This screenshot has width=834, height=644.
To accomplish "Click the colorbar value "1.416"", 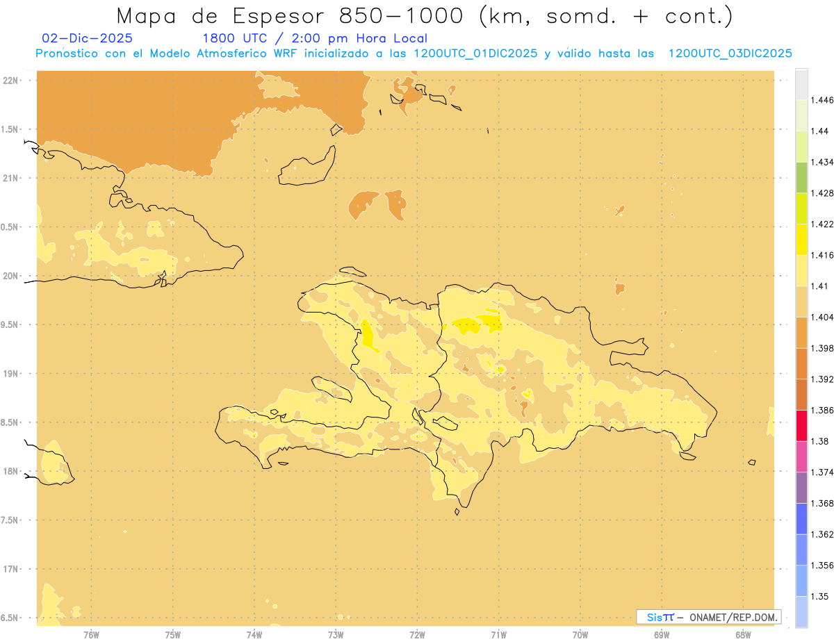I will click(x=822, y=255).
